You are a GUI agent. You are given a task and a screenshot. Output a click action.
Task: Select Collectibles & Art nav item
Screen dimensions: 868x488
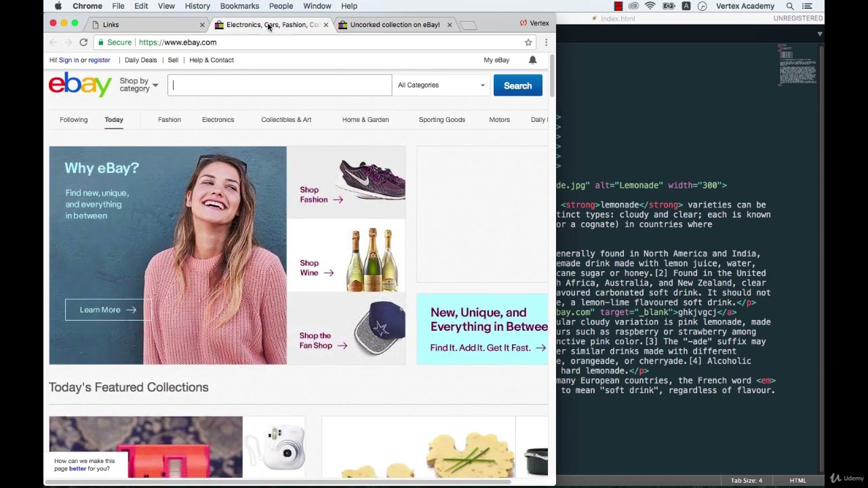point(286,119)
